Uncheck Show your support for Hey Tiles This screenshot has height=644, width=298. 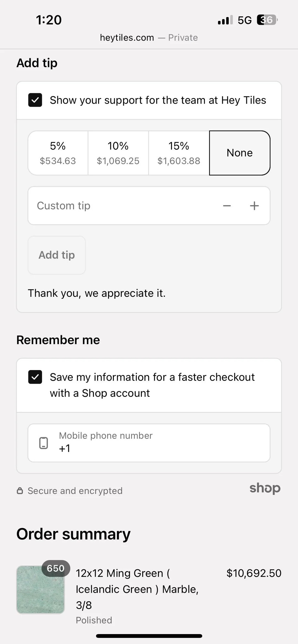(x=35, y=100)
